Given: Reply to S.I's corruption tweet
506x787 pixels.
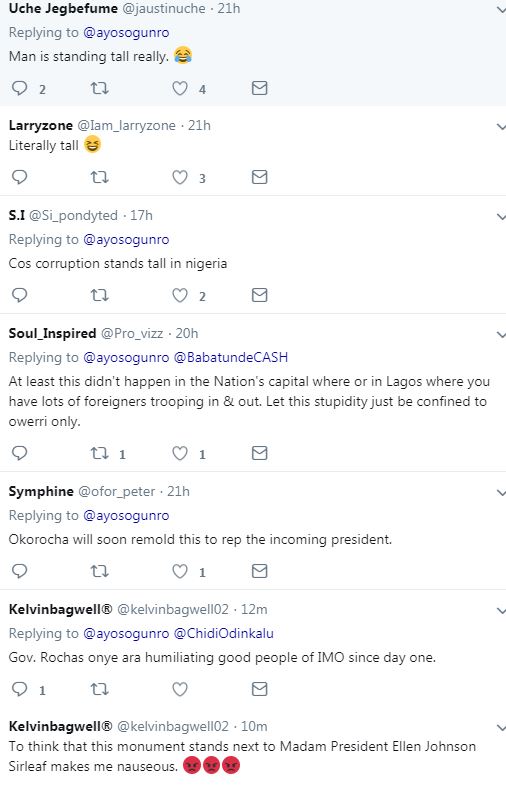Looking at the screenshot, I should 20,295.
